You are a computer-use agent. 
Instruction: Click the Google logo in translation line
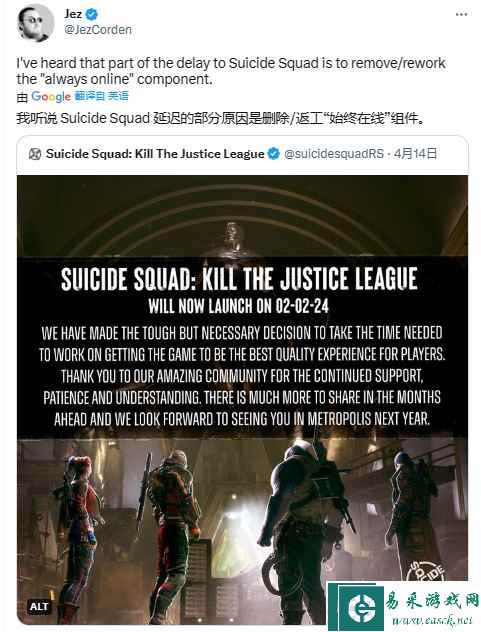click(51, 97)
